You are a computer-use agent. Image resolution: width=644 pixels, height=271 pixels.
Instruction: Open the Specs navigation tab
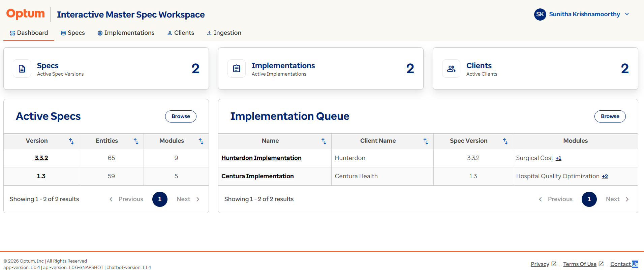pos(73,33)
